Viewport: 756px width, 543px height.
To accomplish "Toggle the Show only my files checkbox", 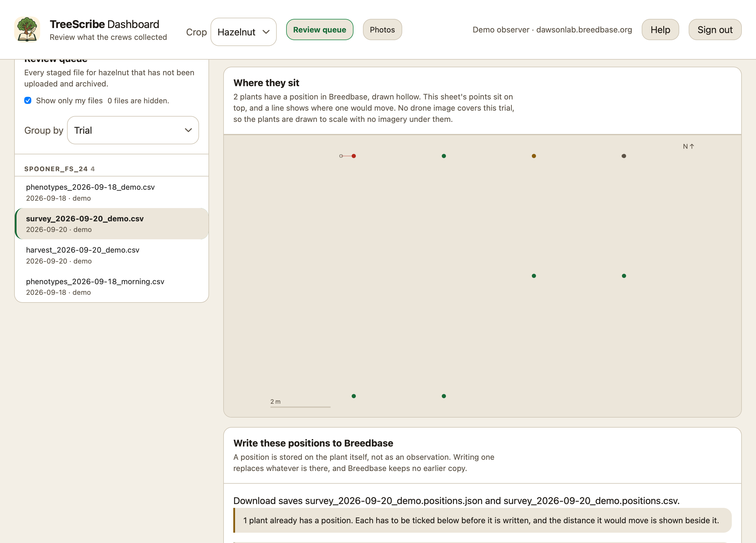I will (28, 101).
